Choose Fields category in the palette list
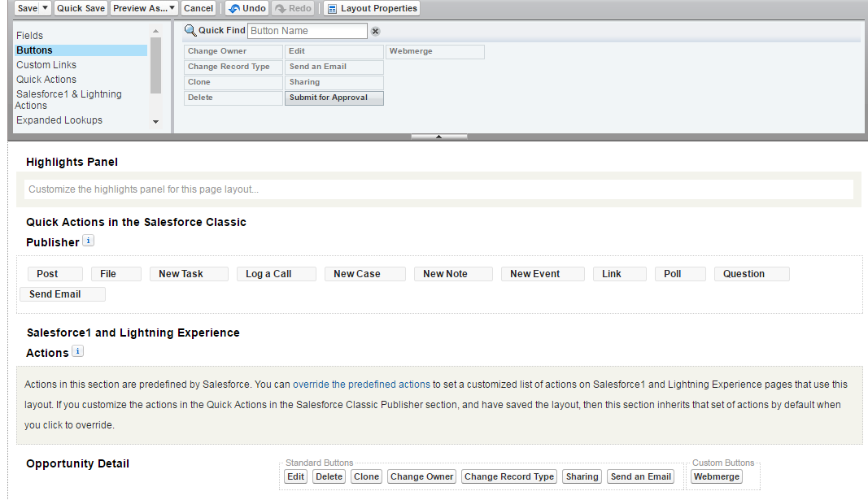This screenshot has width=868, height=500. (x=30, y=36)
